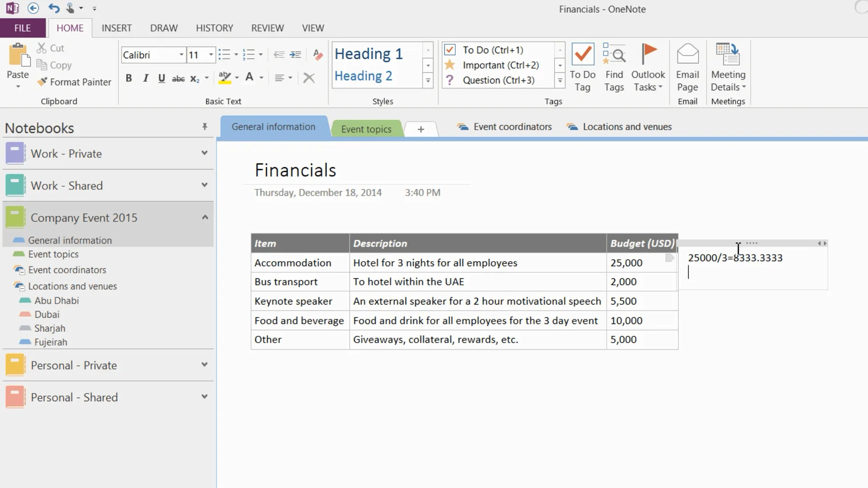
Task: Collapse the Company Event 2015 notebook
Action: [x=204, y=217]
